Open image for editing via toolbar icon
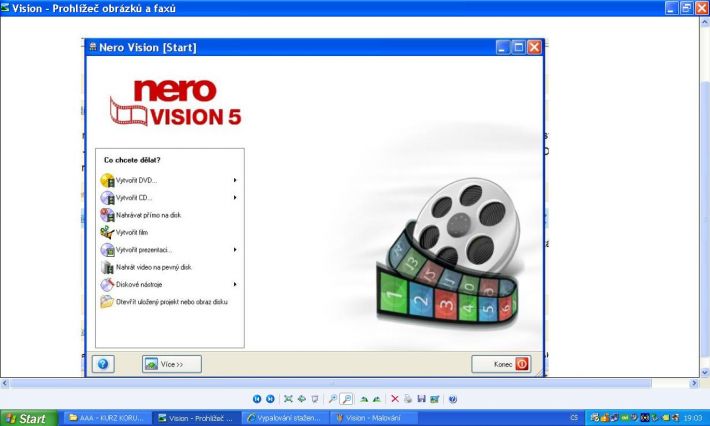710x426 pixels. coord(435,399)
